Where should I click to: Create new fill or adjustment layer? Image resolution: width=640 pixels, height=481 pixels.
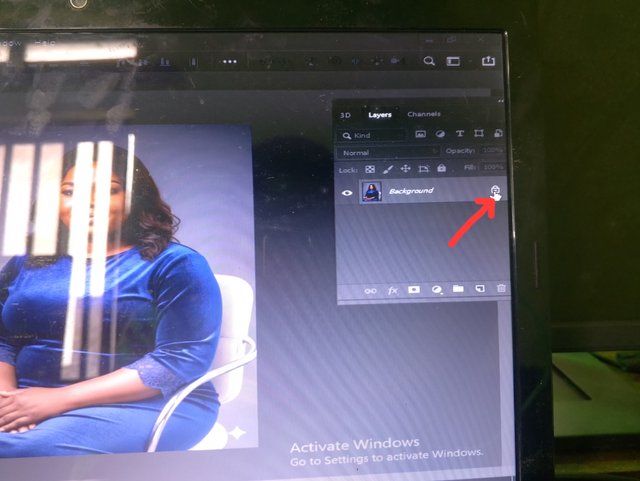pyautogui.click(x=437, y=289)
